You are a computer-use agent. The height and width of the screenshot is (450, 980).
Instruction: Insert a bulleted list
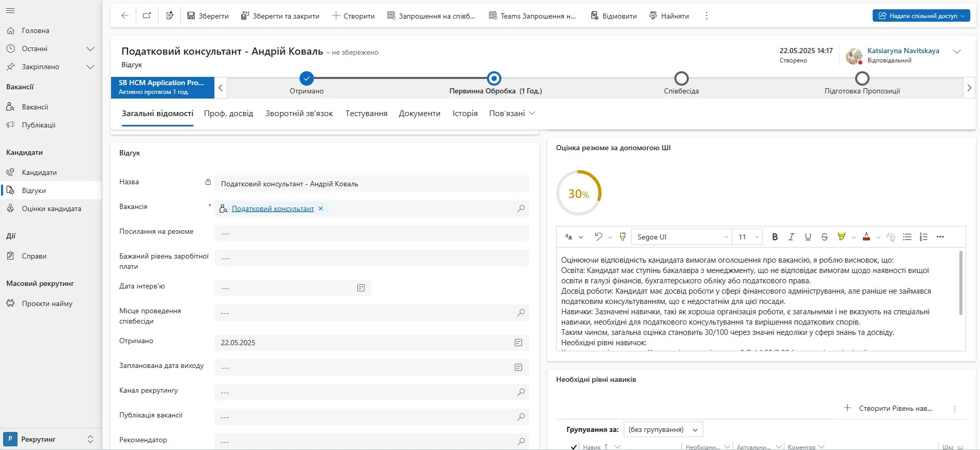pyautogui.click(x=907, y=237)
